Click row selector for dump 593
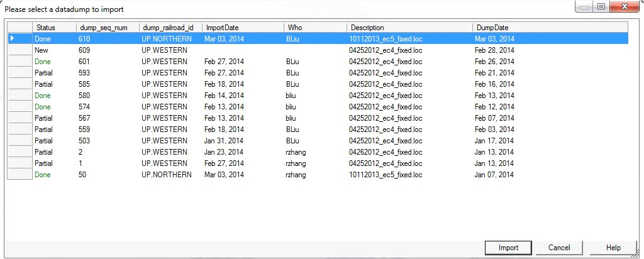Viewport: 644px width, 259px height. [x=19, y=73]
